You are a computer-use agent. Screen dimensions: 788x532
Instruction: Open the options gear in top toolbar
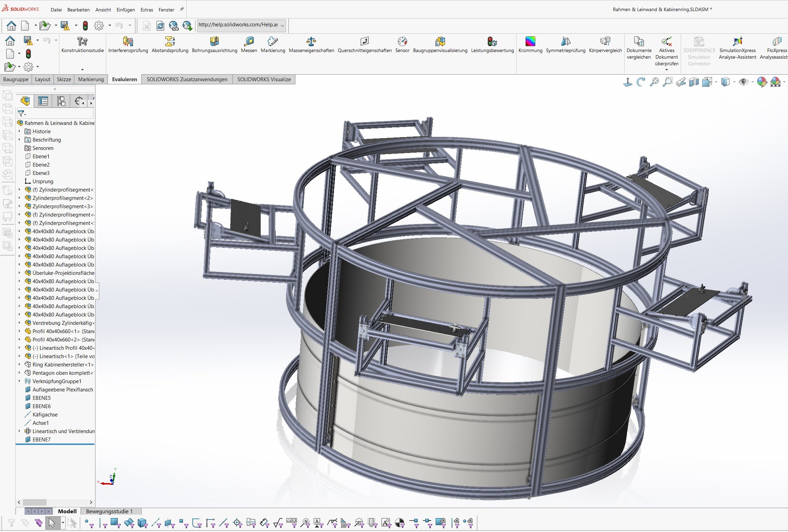click(x=99, y=25)
